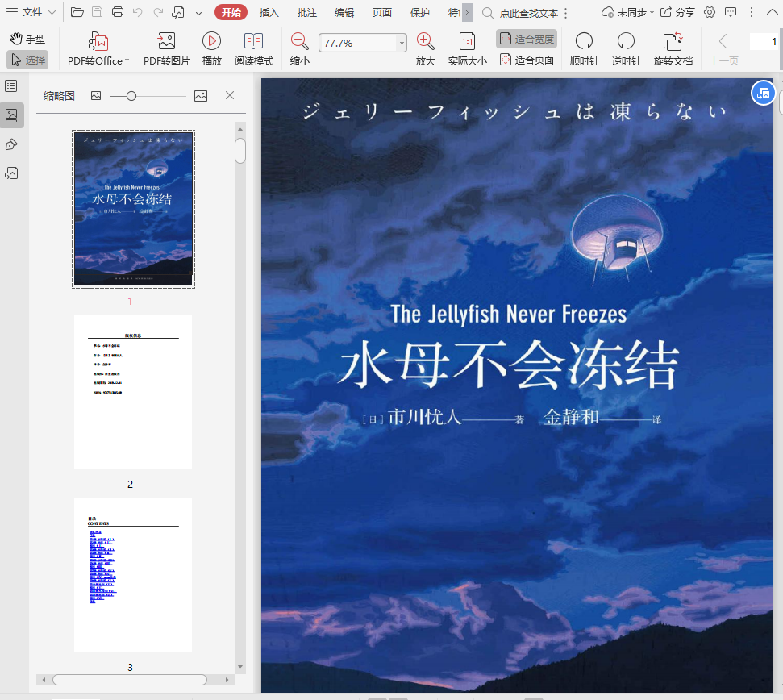
Task: Click the 77.7% zoom input field
Action: coord(357,43)
